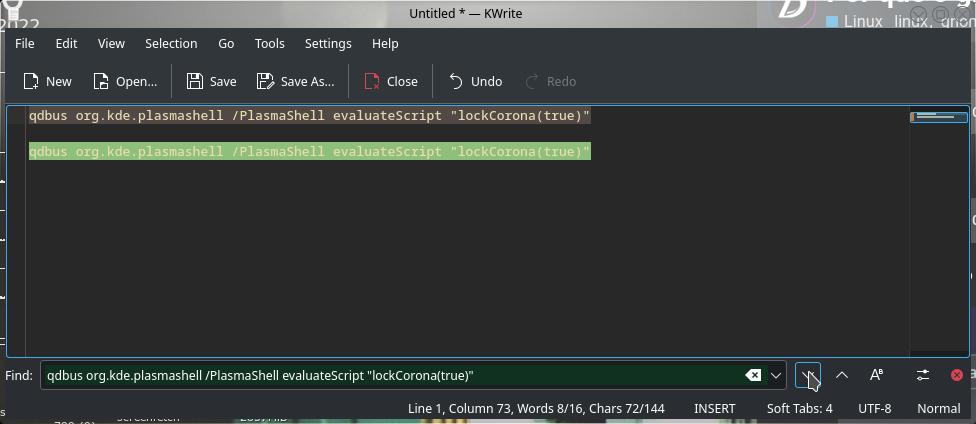The height and width of the screenshot is (424, 976).
Task: Click the Words 8/16, Chars 72/144 counter
Action: (x=591, y=408)
